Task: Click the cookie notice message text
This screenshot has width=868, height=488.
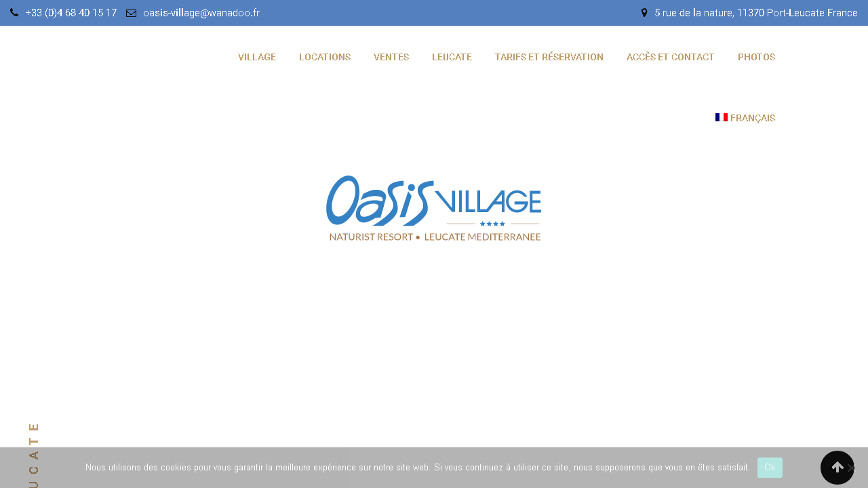Action: (418, 468)
